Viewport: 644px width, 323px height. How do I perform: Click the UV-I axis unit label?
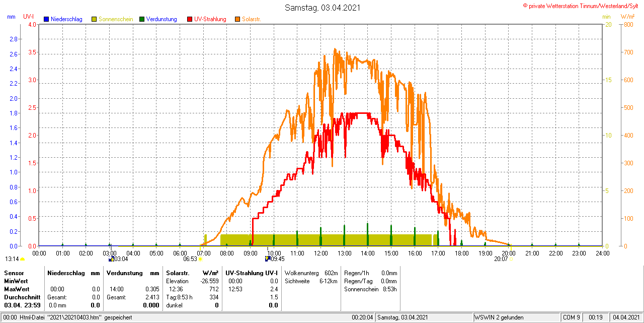(x=29, y=17)
